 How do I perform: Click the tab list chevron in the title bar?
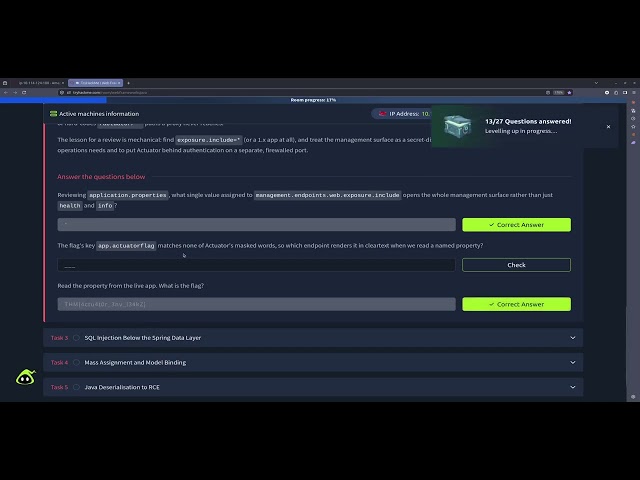pyautogui.click(x=596, y=83)
